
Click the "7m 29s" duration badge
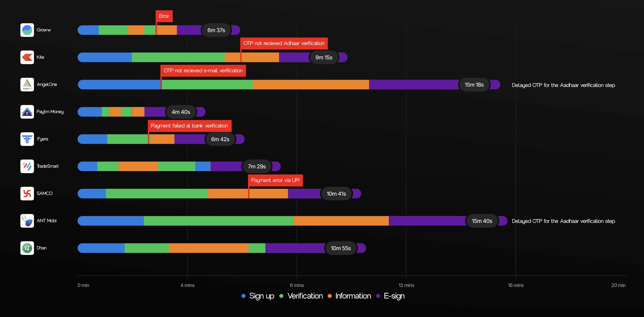pyautogui.click(x=257, y=166)
